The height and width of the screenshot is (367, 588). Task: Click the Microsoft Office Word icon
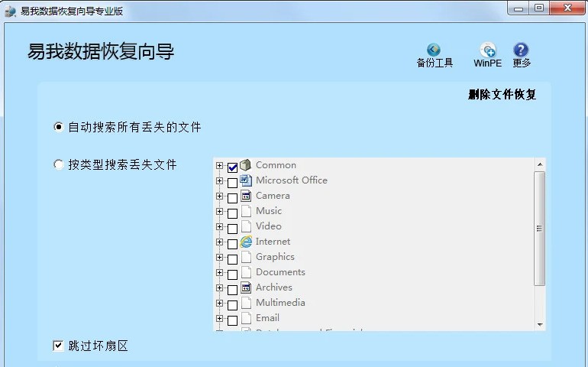(246, 180)
